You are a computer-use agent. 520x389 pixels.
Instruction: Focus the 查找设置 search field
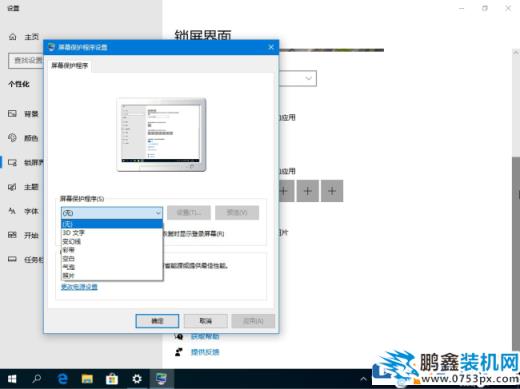click(x=26, y=61)
